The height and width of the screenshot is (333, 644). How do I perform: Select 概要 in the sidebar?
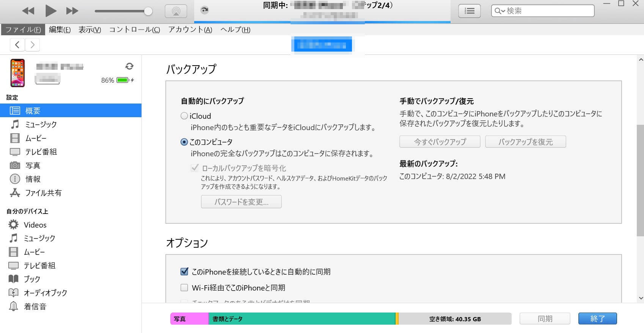[x=71, y=110]
